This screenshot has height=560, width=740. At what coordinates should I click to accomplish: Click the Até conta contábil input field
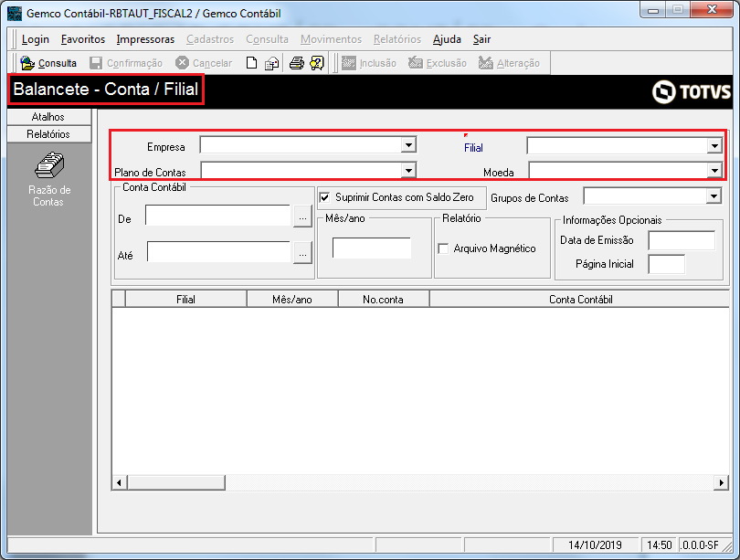[x=218, y=251]
